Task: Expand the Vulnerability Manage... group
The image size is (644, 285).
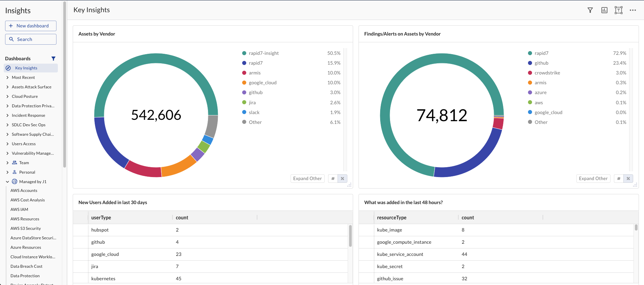Action: pos(7,153)
